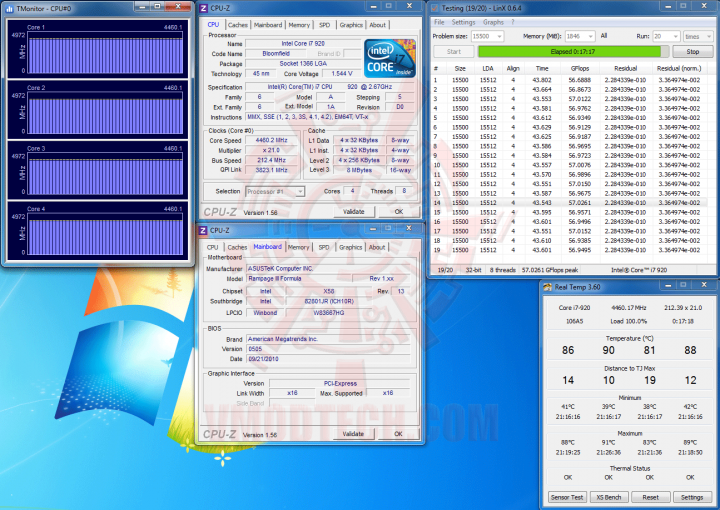The width and height of the screenshot is (720, 510).
Task: Open the Problem size dropdown
Action: click(x=488, y=36)
